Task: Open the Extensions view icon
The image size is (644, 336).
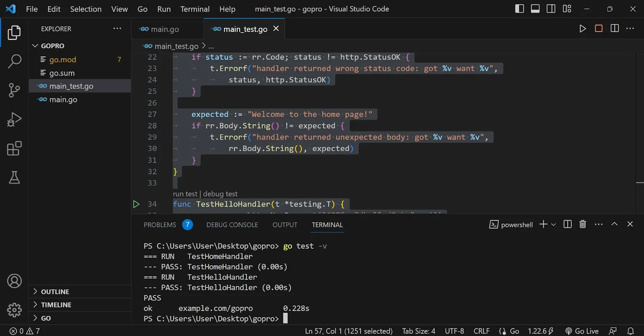Action: click(14, 148)
